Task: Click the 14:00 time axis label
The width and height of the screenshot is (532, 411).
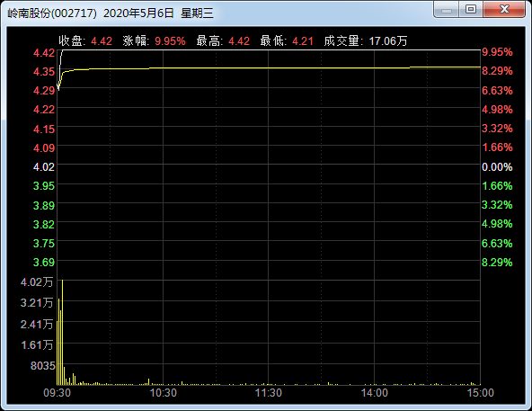Action: [374, 393]
